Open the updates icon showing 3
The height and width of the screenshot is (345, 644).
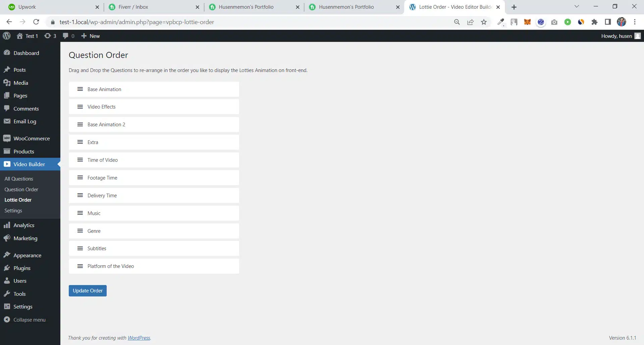click(x=50, y=36)
